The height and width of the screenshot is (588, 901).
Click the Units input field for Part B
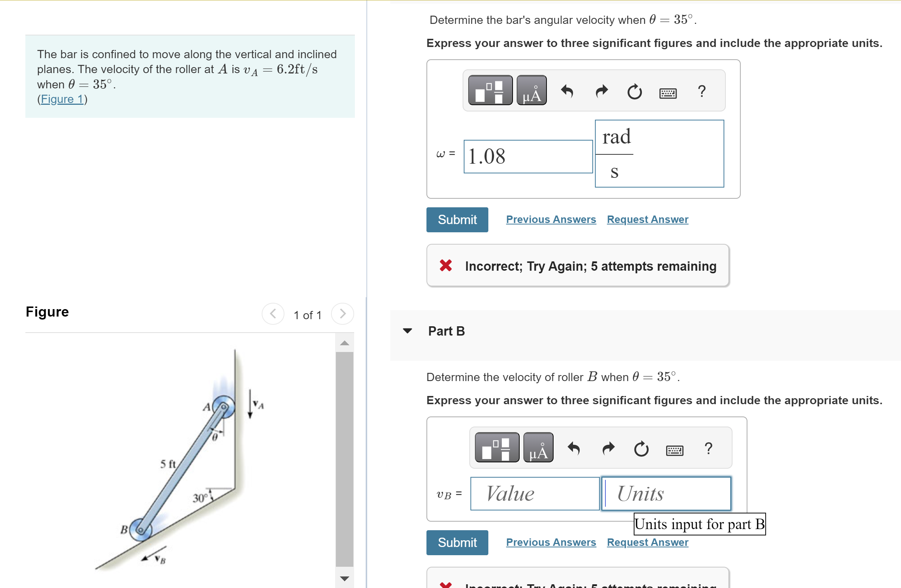click(665, 493)
